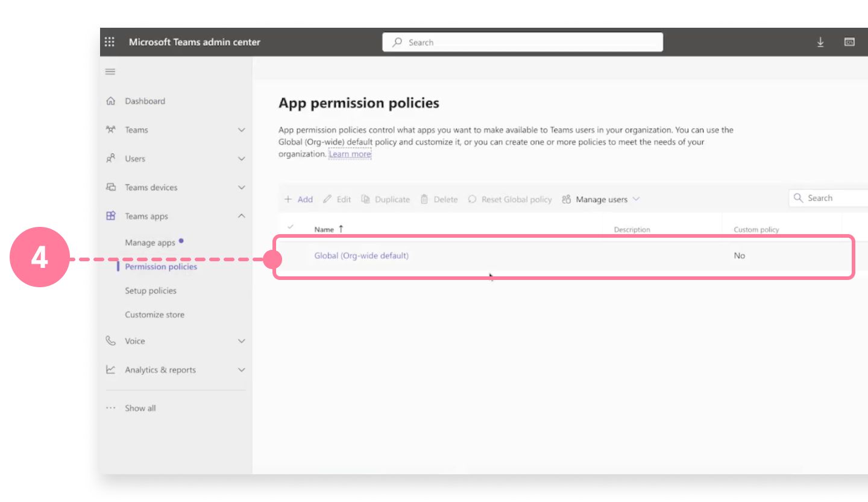Image resolution: width=868 pixels, height=502 pixels.
Task: Expand the Analytics & reports chevron
Action: click(x=242, y=370)
